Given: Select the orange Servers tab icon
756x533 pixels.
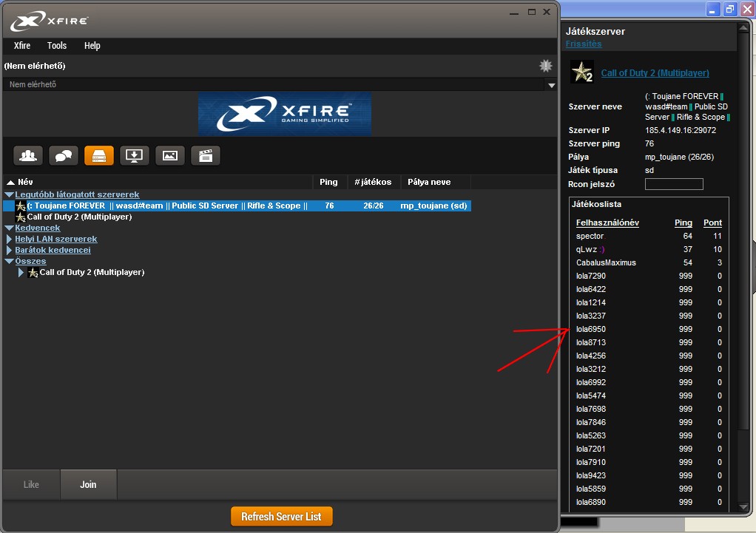Looking at the screenshot, I should coord(99,156).
